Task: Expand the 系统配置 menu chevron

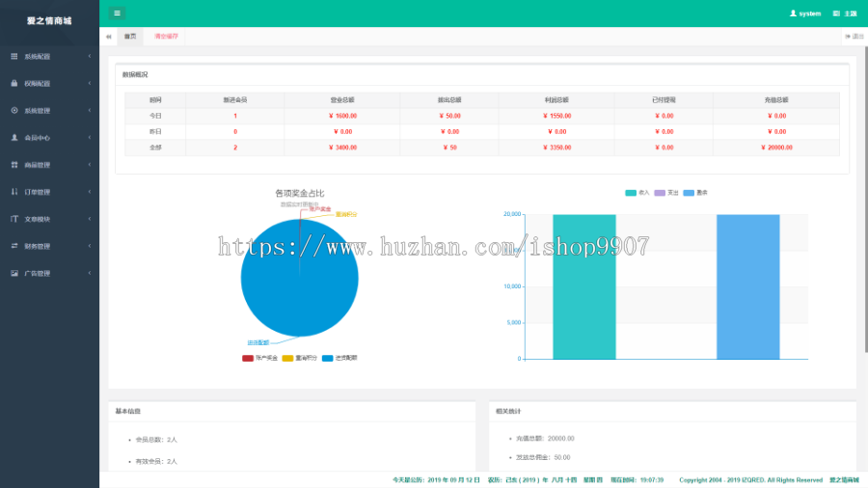Action: (x=89, y=57)
